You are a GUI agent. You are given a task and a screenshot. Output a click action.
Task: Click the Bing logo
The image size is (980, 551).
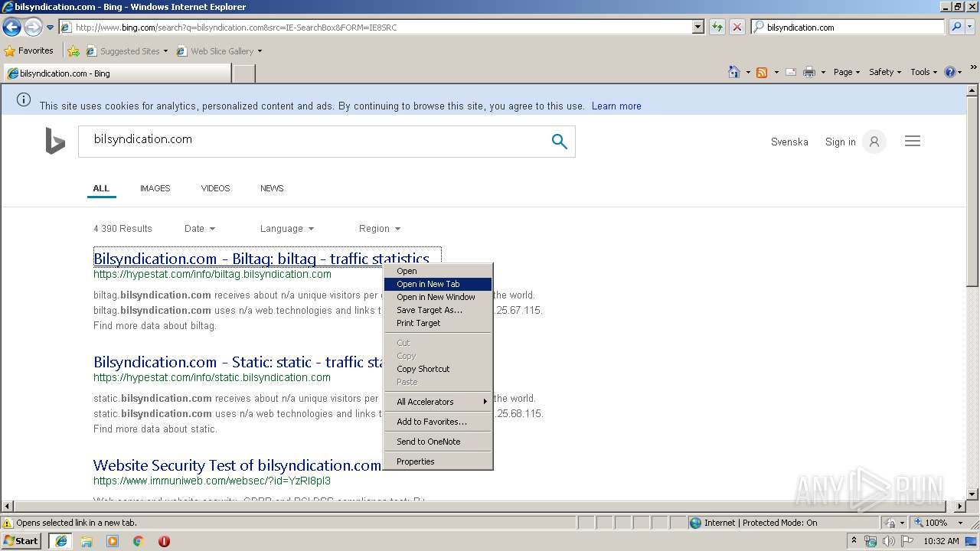tap(55, 142)
